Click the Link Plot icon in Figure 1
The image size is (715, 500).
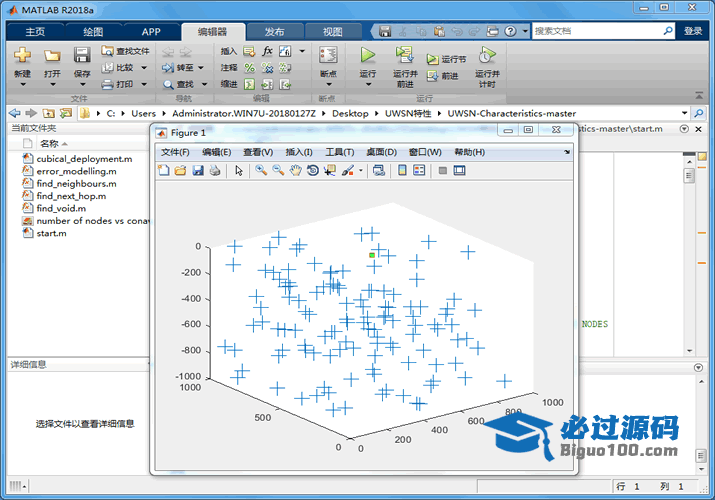click(x=378, y=170)
